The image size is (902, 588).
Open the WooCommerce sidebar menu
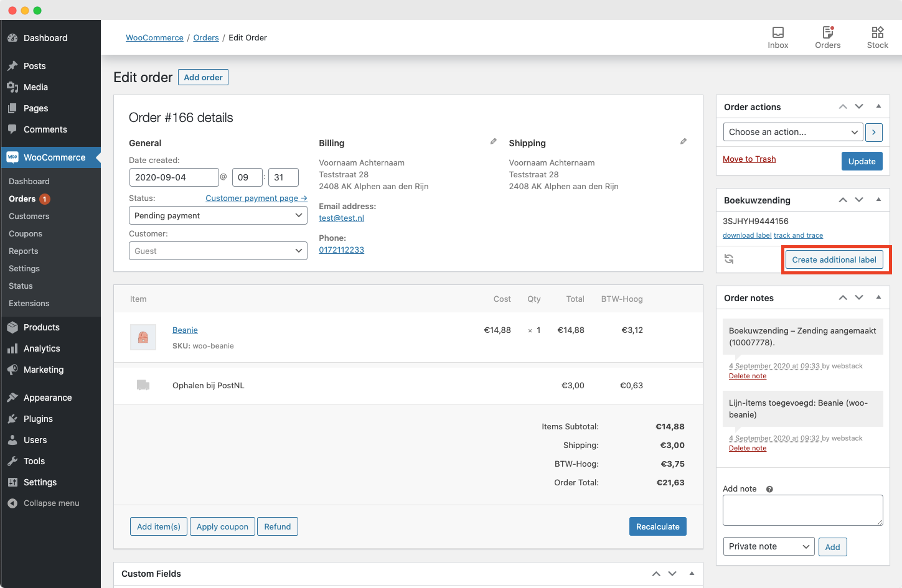click(x=50, y=157)
